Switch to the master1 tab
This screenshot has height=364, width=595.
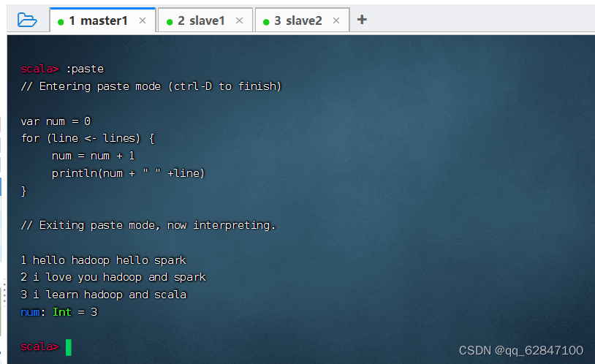tap(102, 20)
